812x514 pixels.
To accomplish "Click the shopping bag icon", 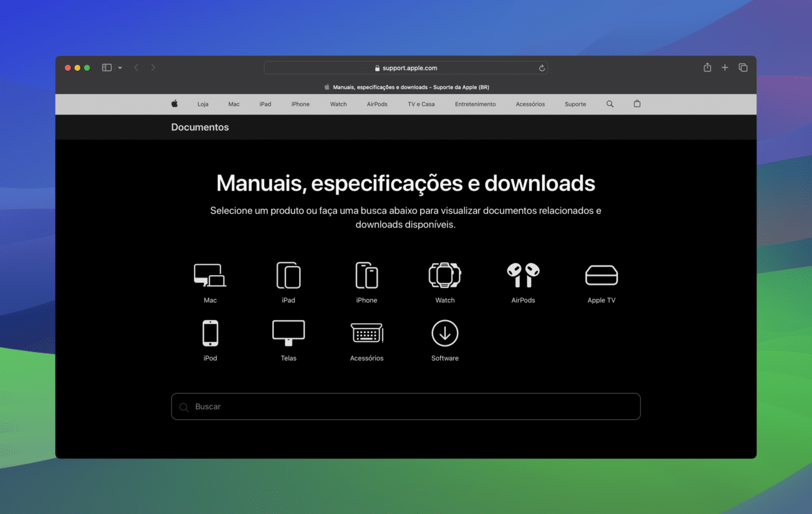I will point(637,104).
